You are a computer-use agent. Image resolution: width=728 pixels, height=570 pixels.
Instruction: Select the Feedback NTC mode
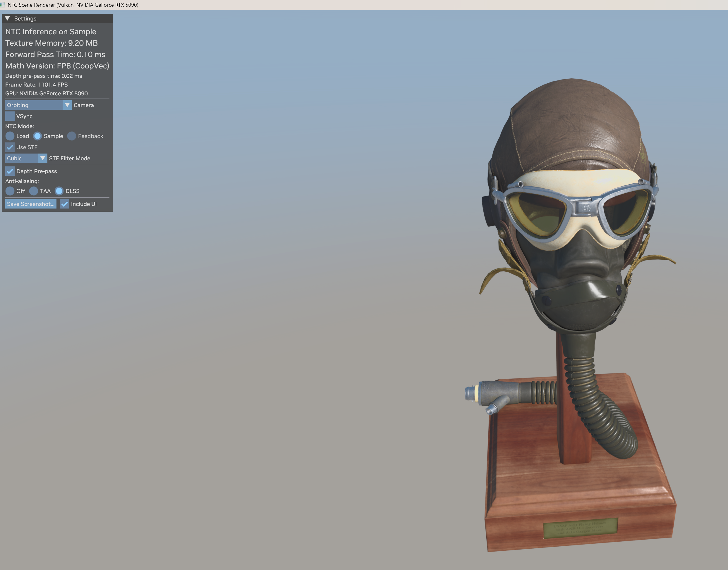[72, 136]
